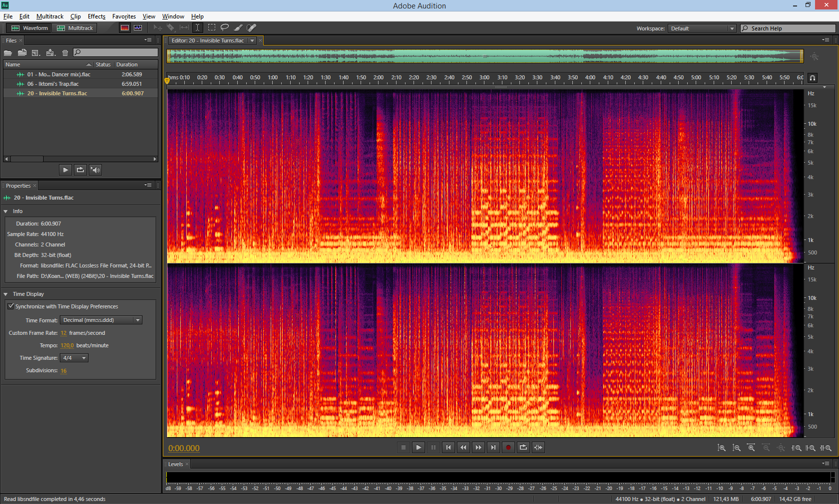The width and height of the screenshot is (839, 504).
Task: Collapse the Time Display section
Action: [5, 294]
